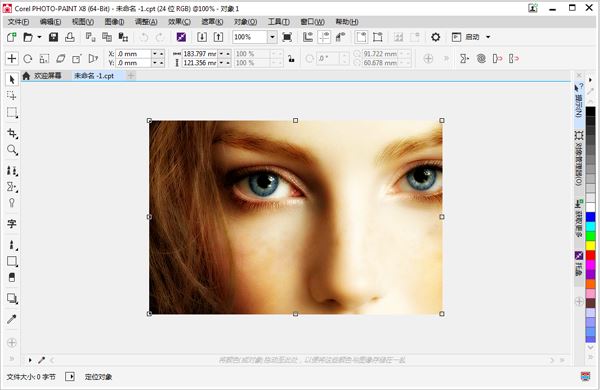Open the zoom level 100% dropdown
Screen dimensions: 600x390
tap(272, 37)
